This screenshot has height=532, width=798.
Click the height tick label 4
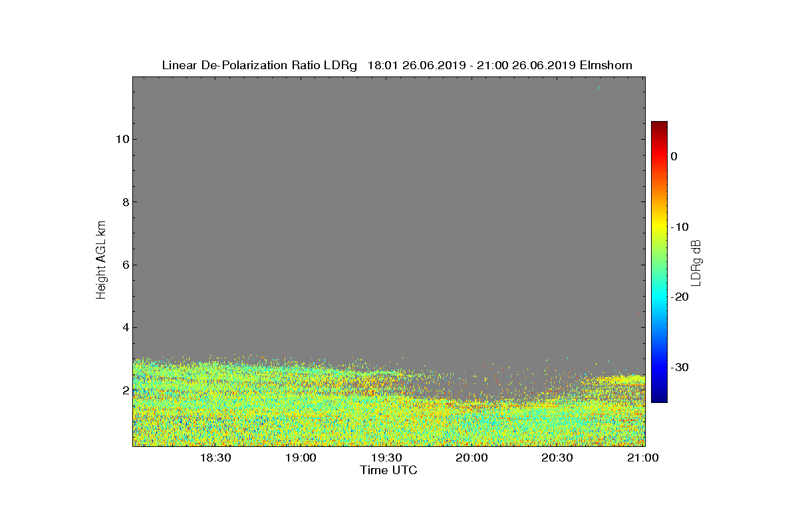point(124,327)
